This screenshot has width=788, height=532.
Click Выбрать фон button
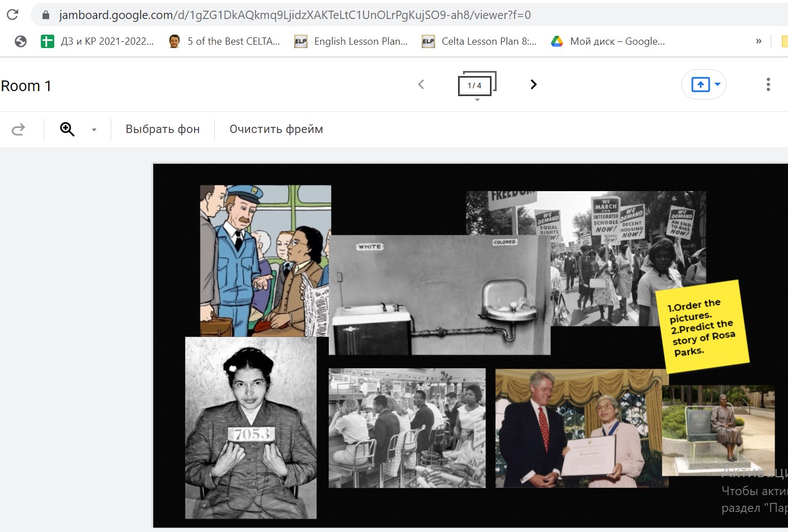(163, 130)
